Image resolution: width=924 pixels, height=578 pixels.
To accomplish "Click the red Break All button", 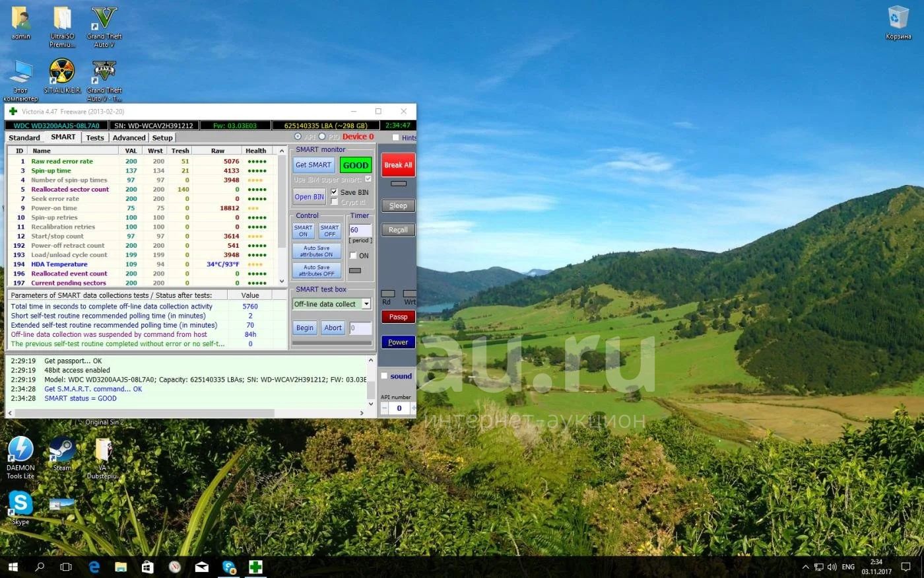I will click(398, 165).
